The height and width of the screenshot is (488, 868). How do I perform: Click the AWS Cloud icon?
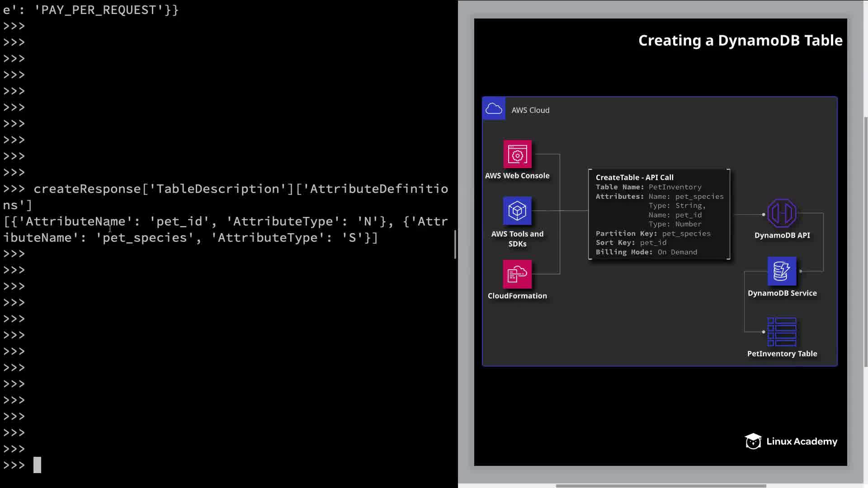click(494, 109)
